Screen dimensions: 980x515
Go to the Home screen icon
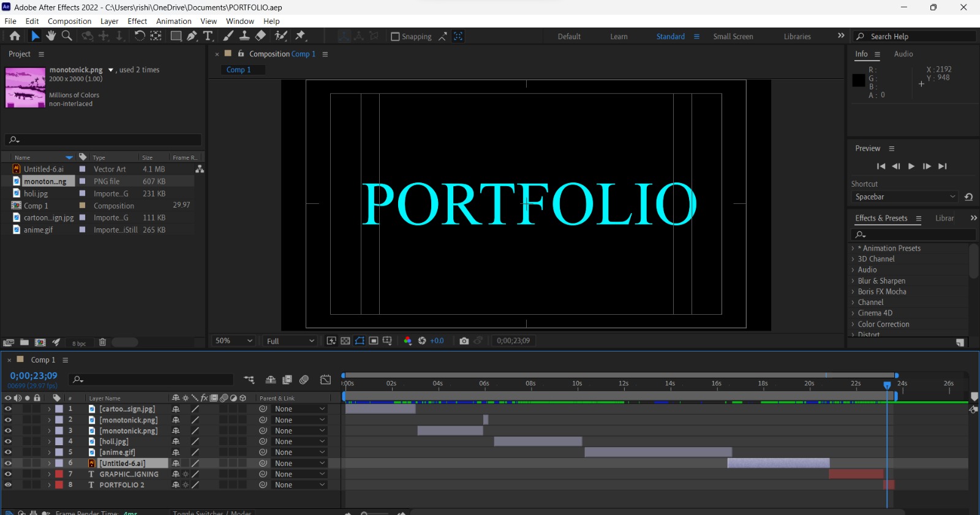(x=15, y=36)
